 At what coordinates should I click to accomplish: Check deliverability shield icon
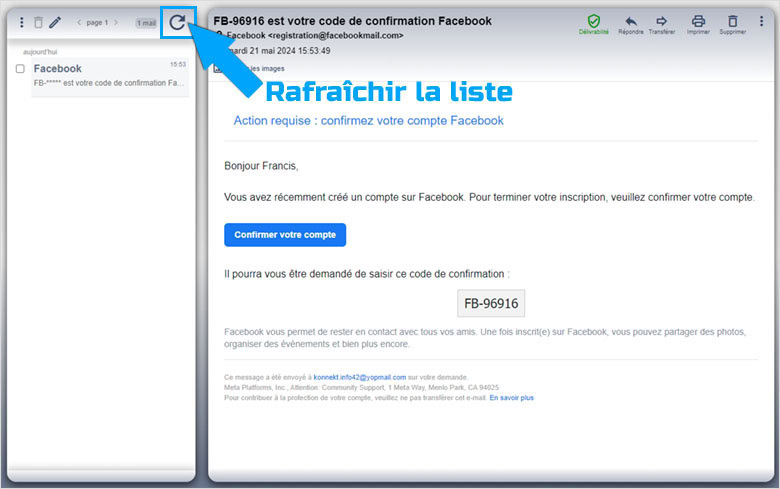(x=593, y=24)
